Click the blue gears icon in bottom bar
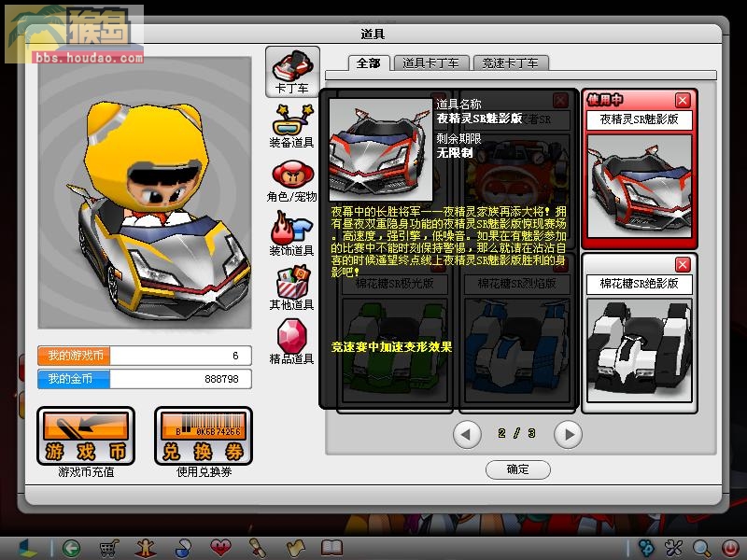The image size is (747, 560). tap(647, 548)
